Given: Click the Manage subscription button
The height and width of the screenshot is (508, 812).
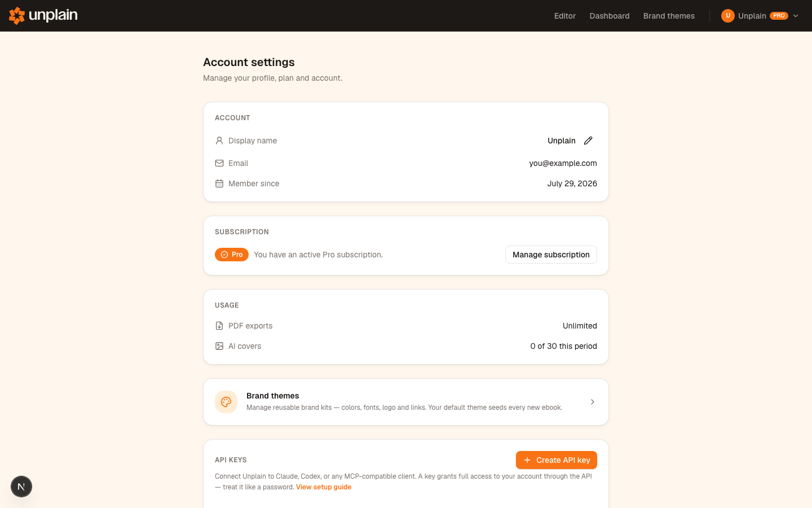Looking at the screenshot, I should click(x=551, y=255).
